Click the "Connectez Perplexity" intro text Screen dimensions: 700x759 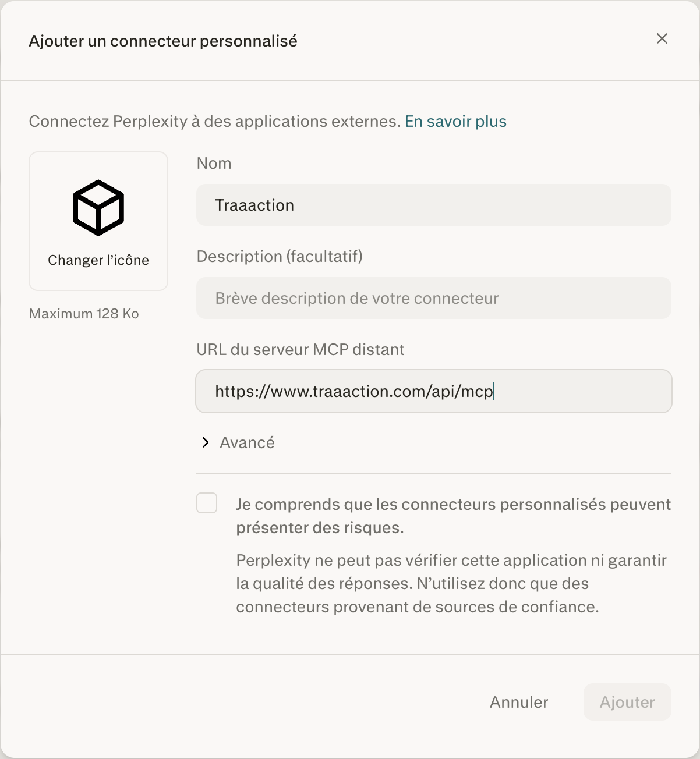214,122
